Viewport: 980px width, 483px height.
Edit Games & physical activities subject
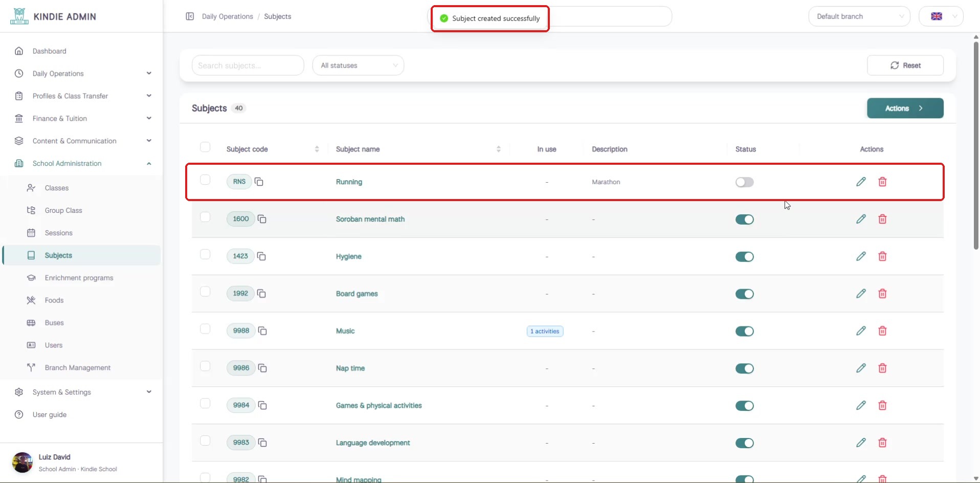coord(861,406)
